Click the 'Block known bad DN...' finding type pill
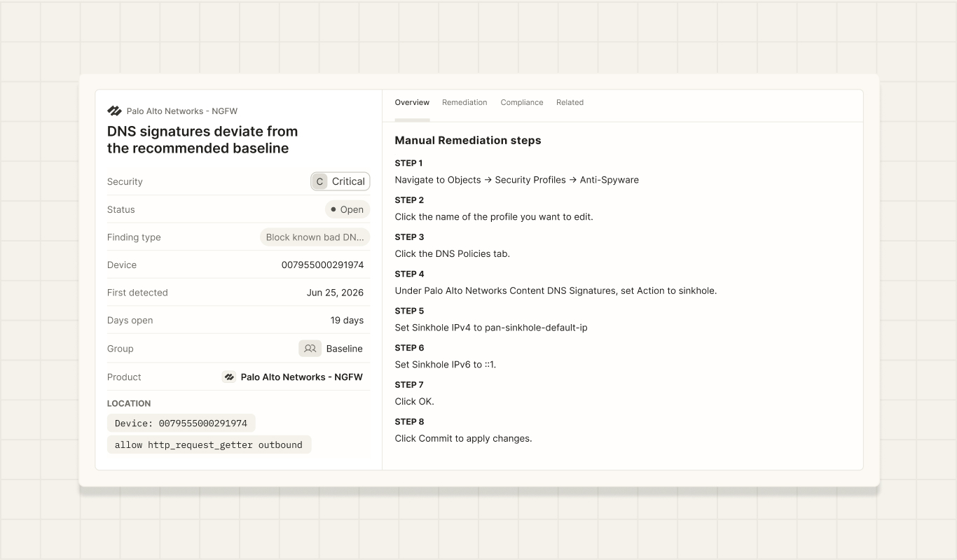This screenshot has width=957, height=560. tap(315, 237)
